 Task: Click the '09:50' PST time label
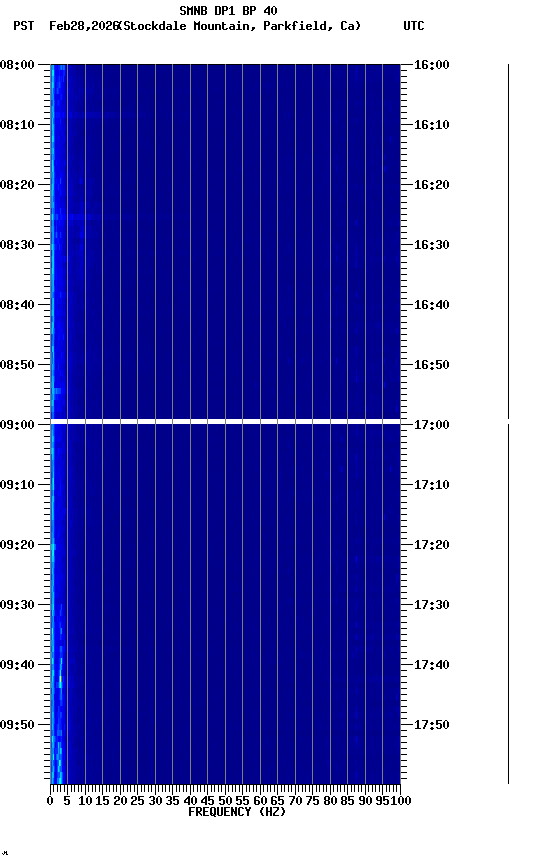(17, 726)
